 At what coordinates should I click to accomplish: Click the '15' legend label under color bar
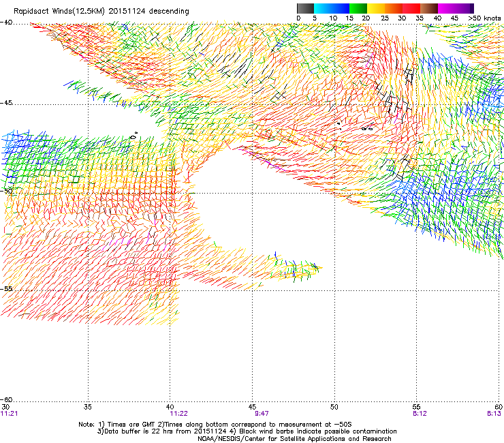349,18
